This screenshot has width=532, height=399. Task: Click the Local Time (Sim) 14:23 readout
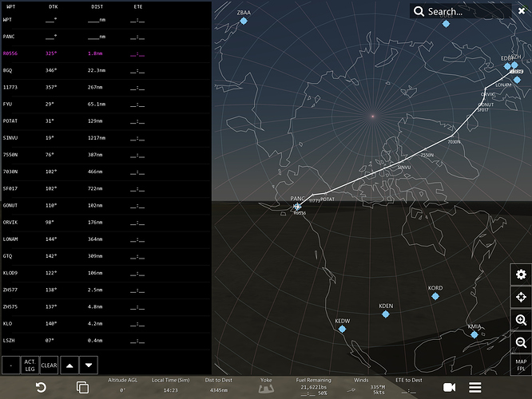pyautogui.click(x=171, y=385)
